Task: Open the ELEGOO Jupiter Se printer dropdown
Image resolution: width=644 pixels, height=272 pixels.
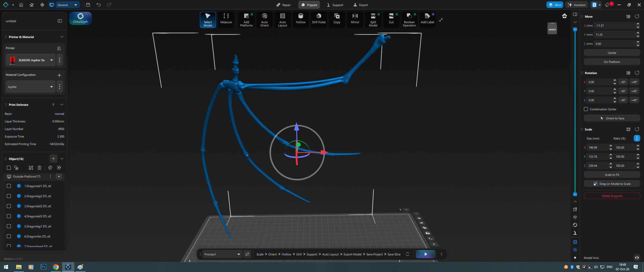Action: point(31,60)
